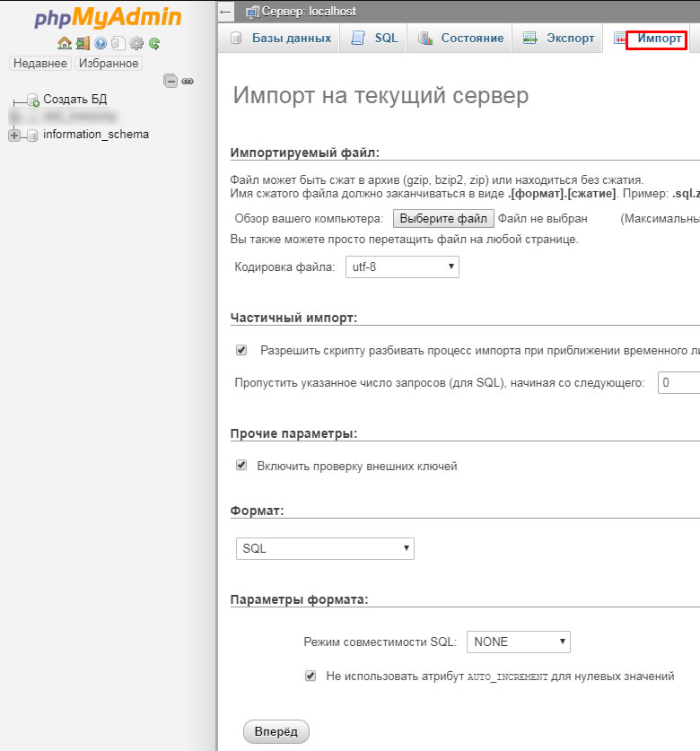Open the Недавнее tables list

coord(40,63)
